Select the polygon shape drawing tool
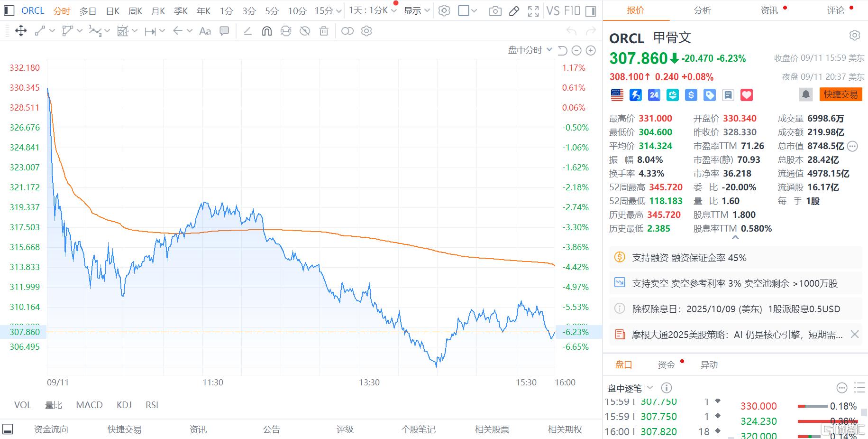The height and width of the screenshot is (439, 868). pos(68,31)
